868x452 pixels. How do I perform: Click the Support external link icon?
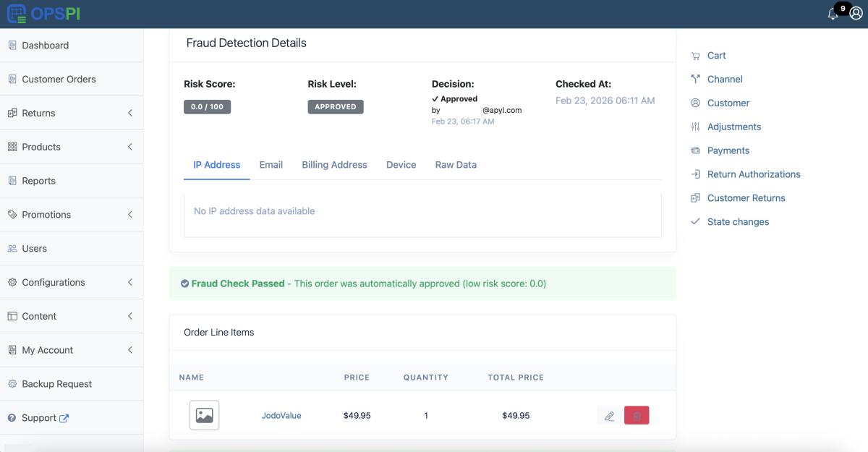tap(64, 418)
